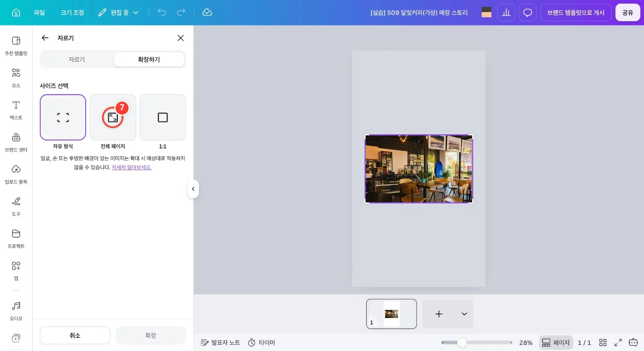Screen dimensions: 644x351
Task: Select the 1:1 size option
Action: point(163,117)
